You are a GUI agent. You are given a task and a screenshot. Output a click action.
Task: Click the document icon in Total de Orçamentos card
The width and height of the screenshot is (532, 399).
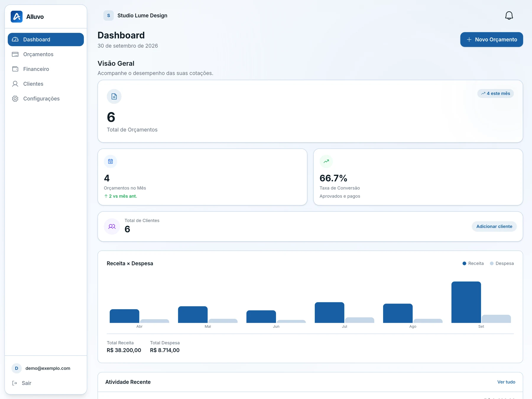point(114,96)
